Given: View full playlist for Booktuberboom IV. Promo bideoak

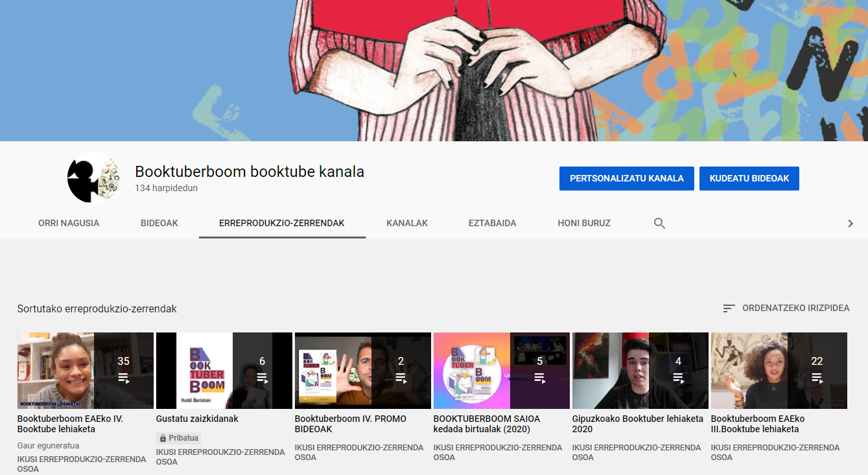Looking at the screenshot, I should tap(359, 452).
